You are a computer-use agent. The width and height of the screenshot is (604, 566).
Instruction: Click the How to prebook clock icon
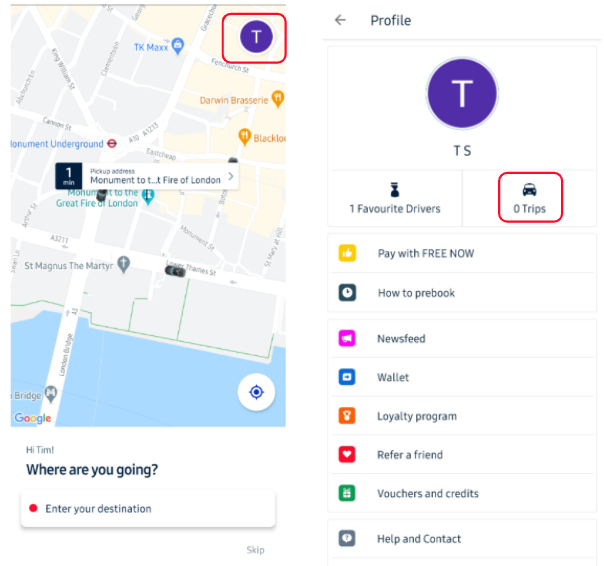pyautogui.click(x=347, y=292)
